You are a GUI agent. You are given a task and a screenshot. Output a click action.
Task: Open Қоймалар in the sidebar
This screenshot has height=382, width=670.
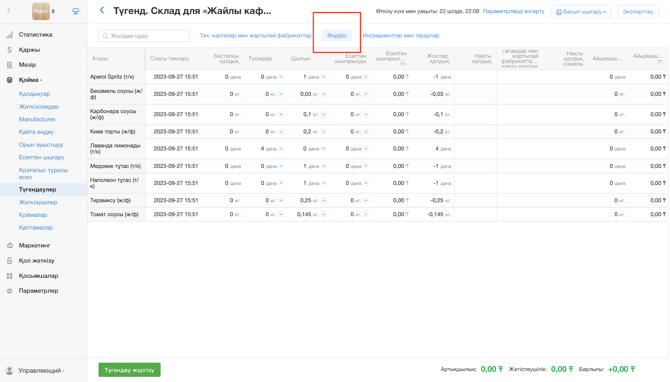click(33, 215)
